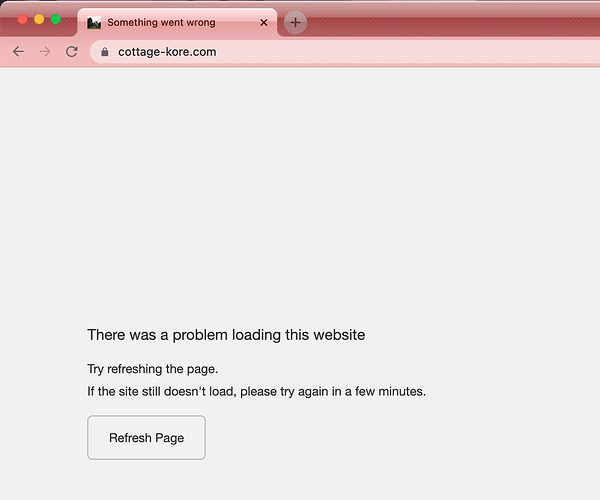Click the forward navigation arrow

click(x=45, y=52)
